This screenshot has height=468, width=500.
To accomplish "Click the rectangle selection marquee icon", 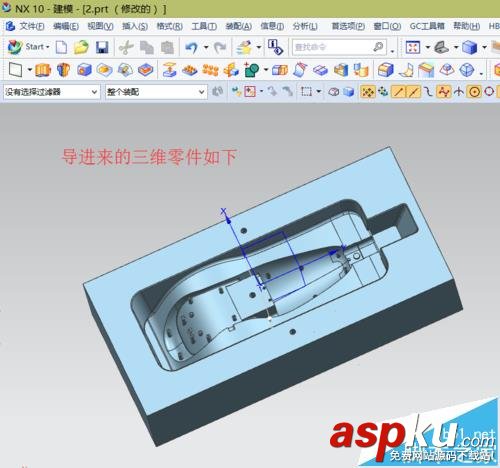I will 306,91.
